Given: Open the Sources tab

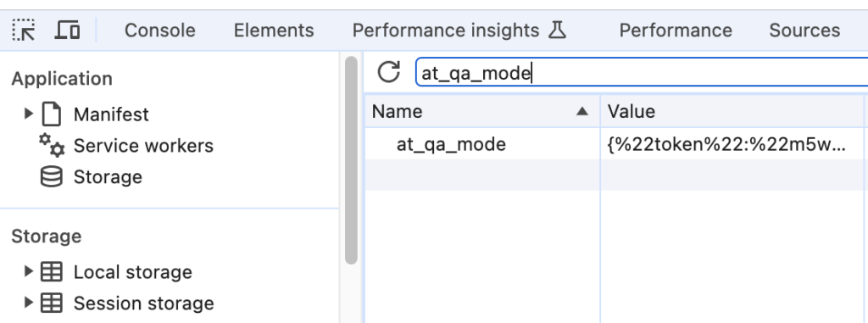Looking at the screenshot, I should [x=804, y=30].
